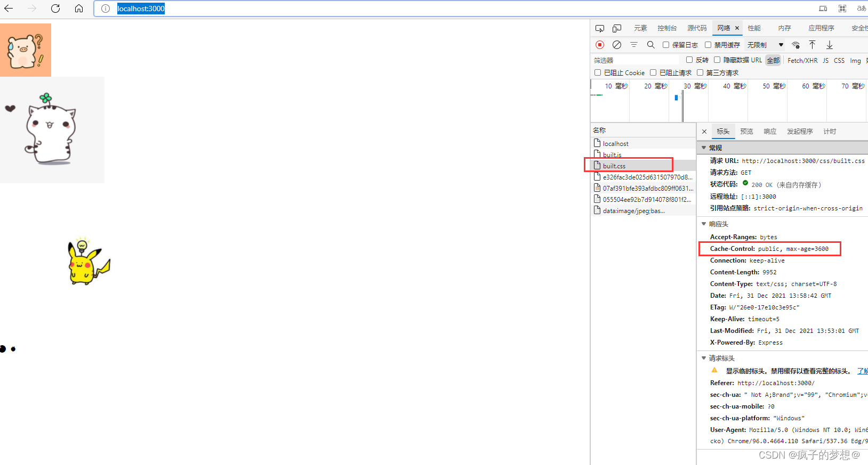
Task: Close the 网络 tab with its x
Action: (737, 28)
